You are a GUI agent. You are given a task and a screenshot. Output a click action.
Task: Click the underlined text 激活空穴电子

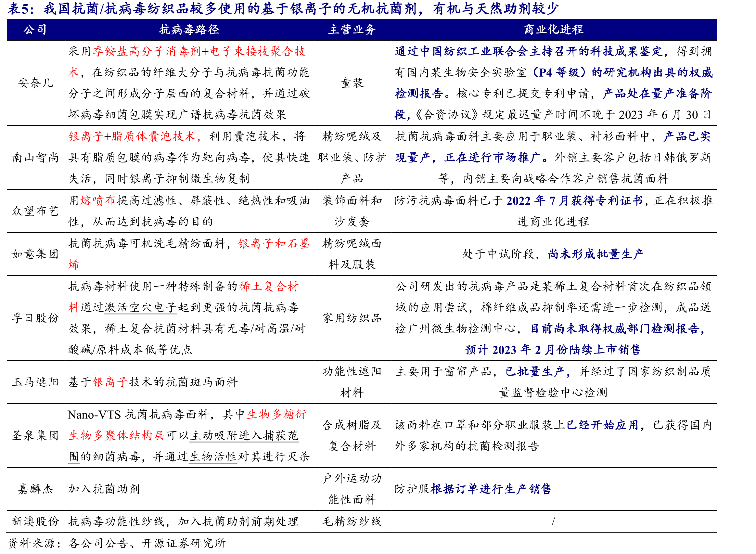click(x=140, y=307)
